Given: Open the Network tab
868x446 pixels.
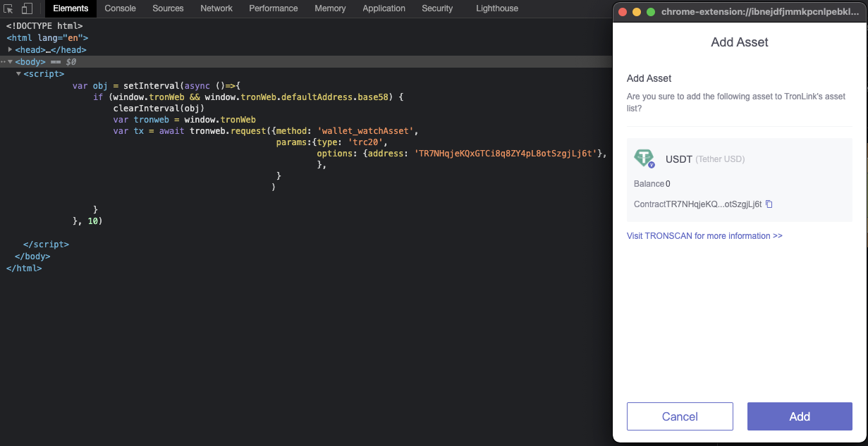Looking at the screenshot, I should [216, 8].
